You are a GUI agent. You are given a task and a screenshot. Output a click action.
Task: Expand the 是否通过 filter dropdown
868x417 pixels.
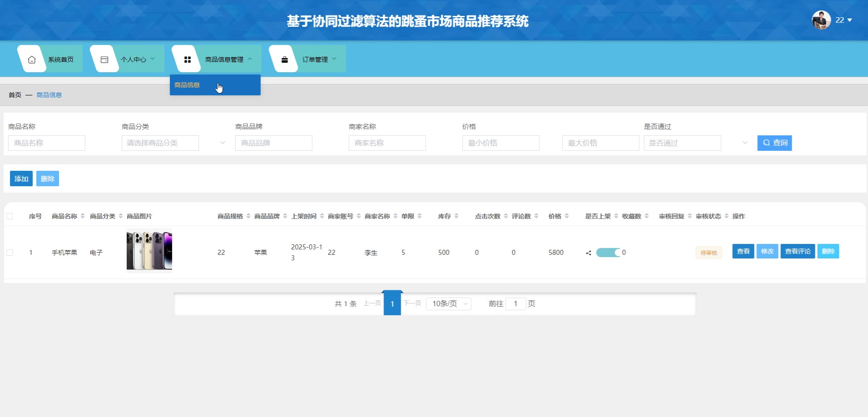(x=695, y=143)
